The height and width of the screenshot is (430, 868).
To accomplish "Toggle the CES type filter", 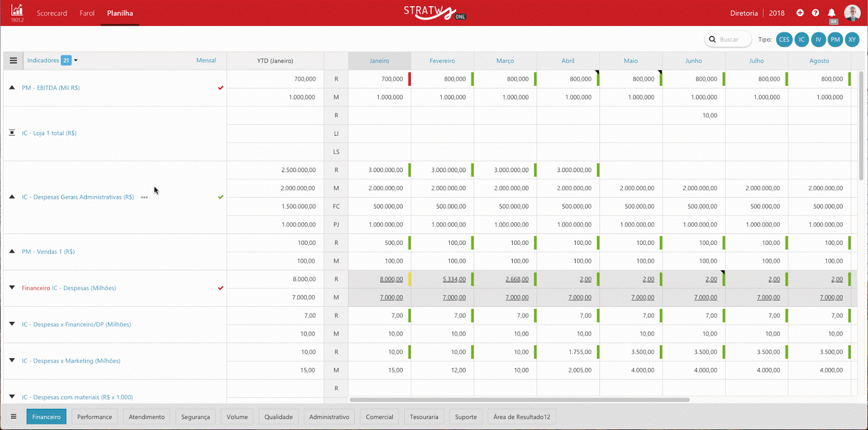I will click(x=784, y=40).
